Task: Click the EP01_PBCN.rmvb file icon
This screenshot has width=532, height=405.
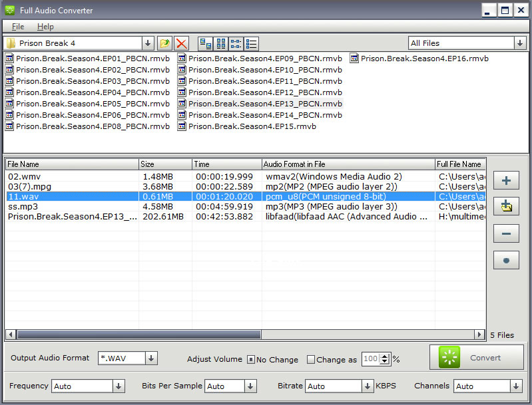Action: pos(9,59)
